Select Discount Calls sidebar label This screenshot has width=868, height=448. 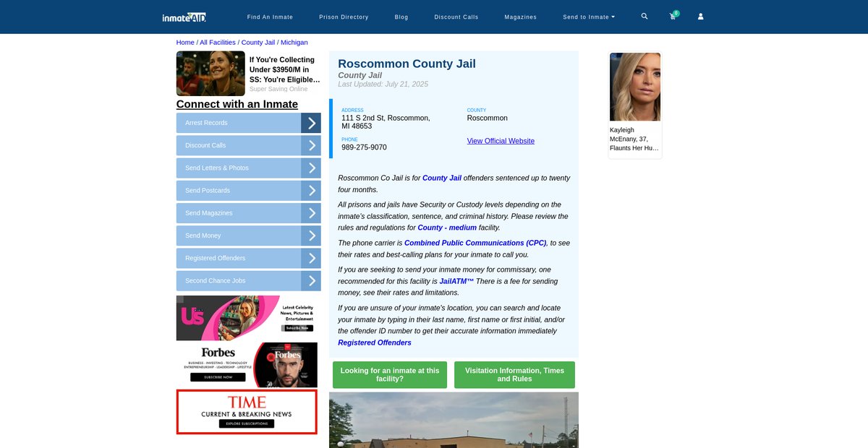[205, 145]
